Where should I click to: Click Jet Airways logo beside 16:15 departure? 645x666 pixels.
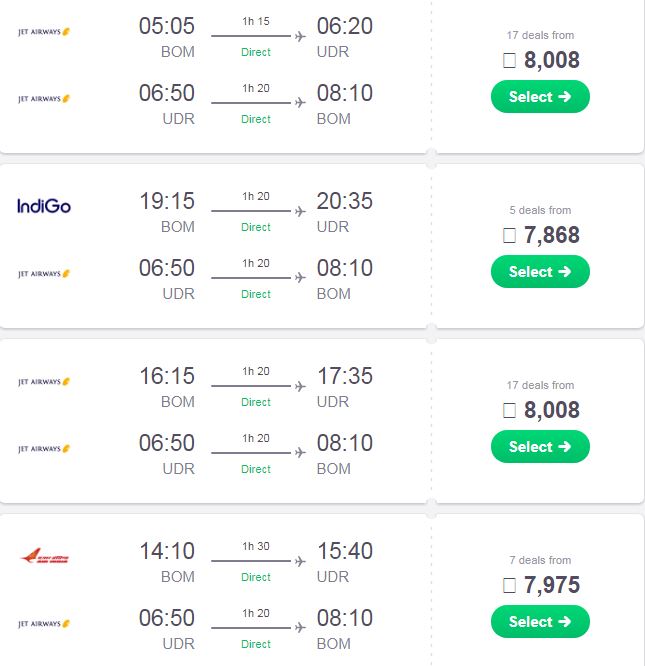(x=44, y=382)
